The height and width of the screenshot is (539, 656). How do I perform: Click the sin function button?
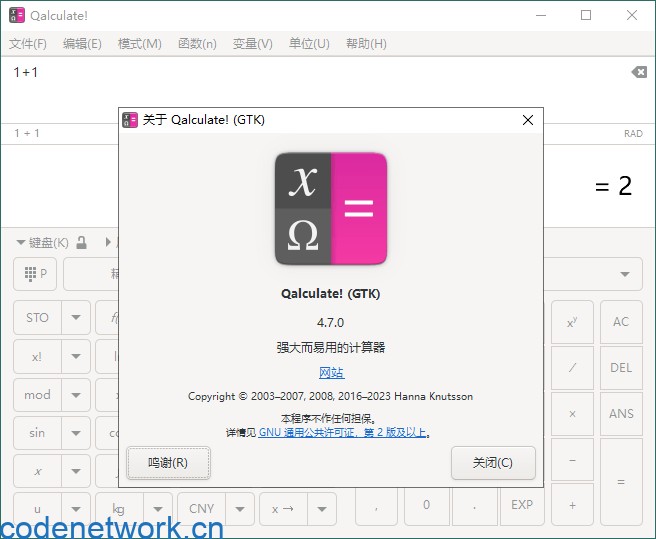tap(37, 433)
